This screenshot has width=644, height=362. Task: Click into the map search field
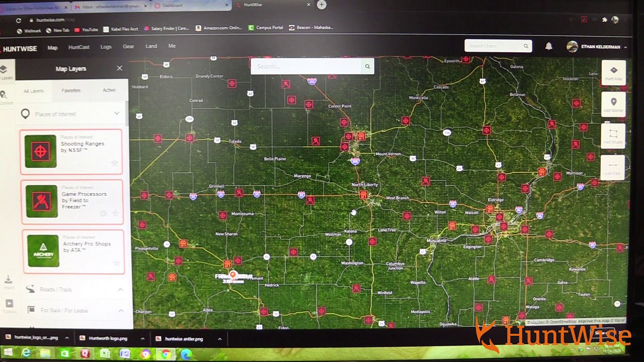tap(306, 66)
